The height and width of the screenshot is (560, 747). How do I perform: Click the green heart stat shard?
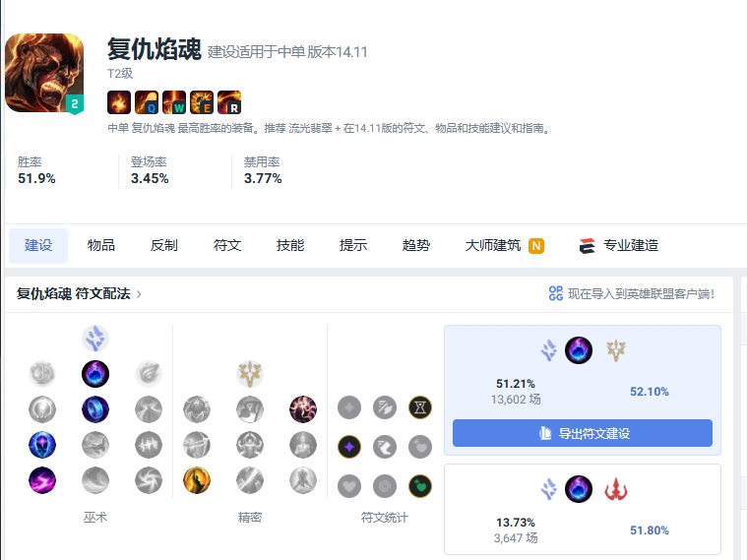[x=420, y=486]
